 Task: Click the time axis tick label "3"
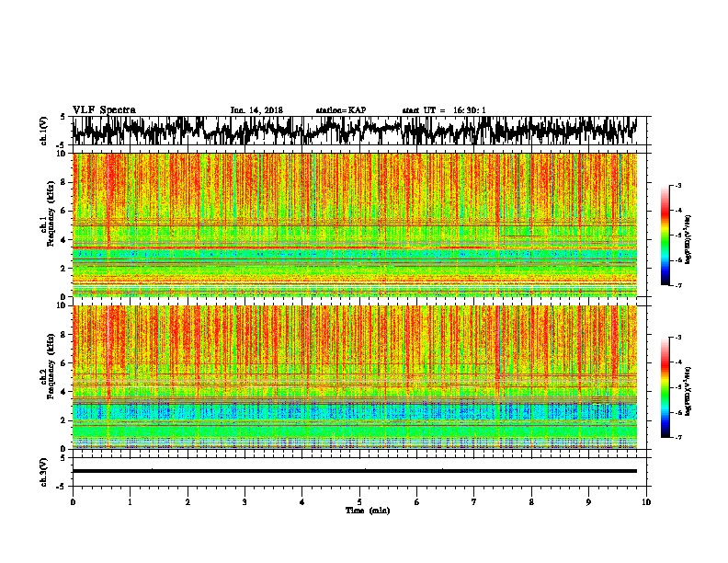[x=245, y=502]
